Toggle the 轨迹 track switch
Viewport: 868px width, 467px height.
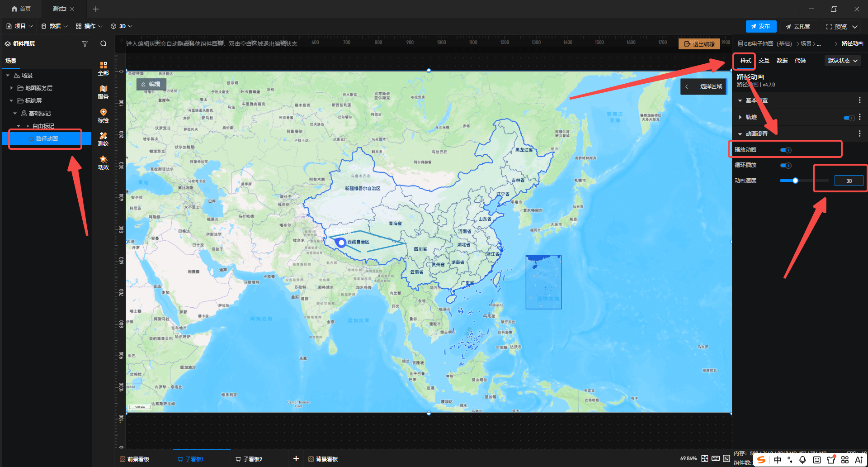click(849, 118)
